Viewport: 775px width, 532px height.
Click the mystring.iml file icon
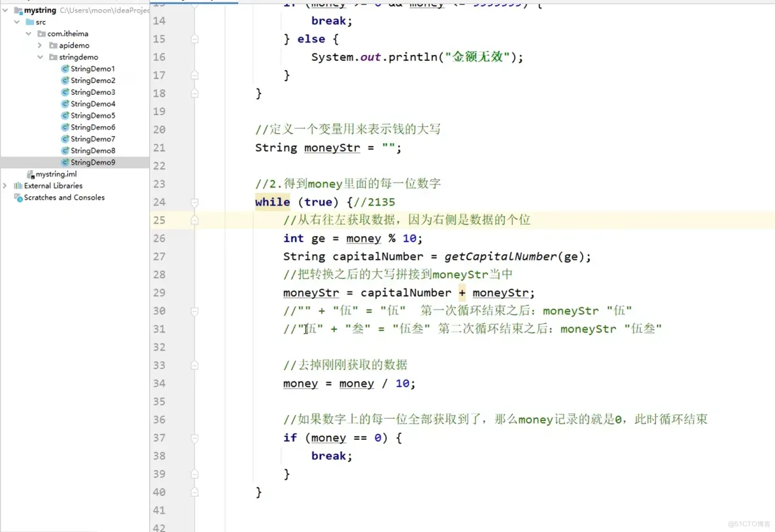point(30,174)
